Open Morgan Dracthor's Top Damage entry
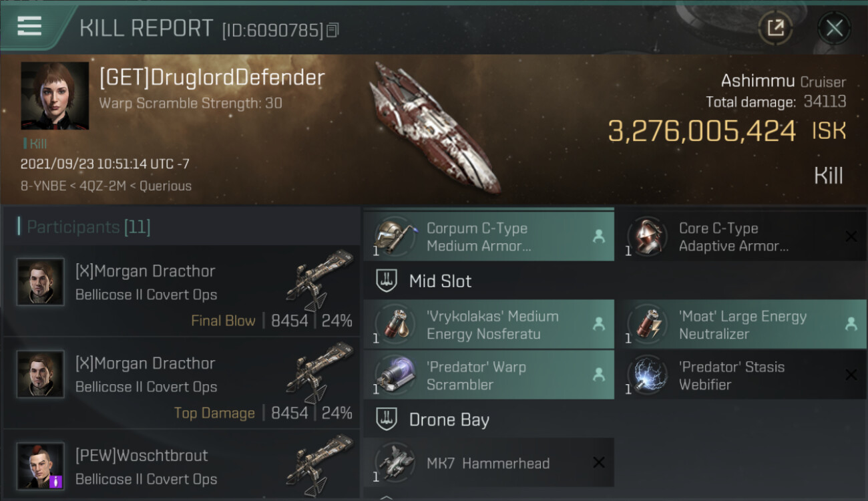 pyautogui.click(x=180, y=383)
